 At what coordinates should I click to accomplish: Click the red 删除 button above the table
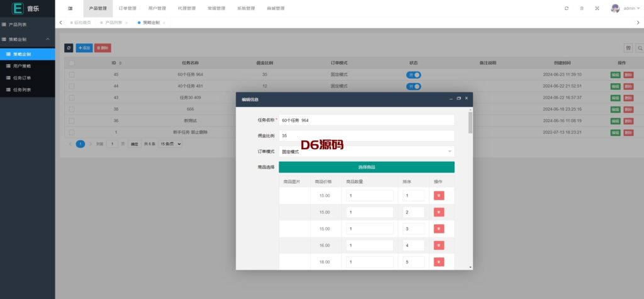pos(103,48)
